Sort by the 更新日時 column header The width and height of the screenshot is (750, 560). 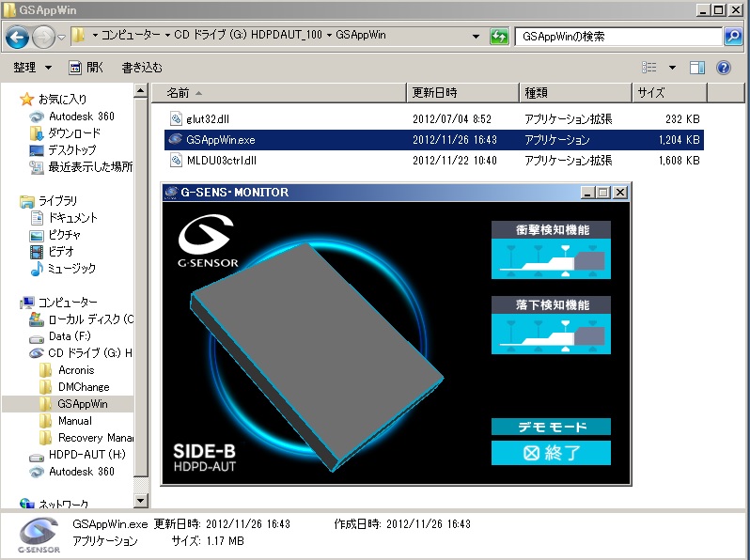(x=462, y=92)
